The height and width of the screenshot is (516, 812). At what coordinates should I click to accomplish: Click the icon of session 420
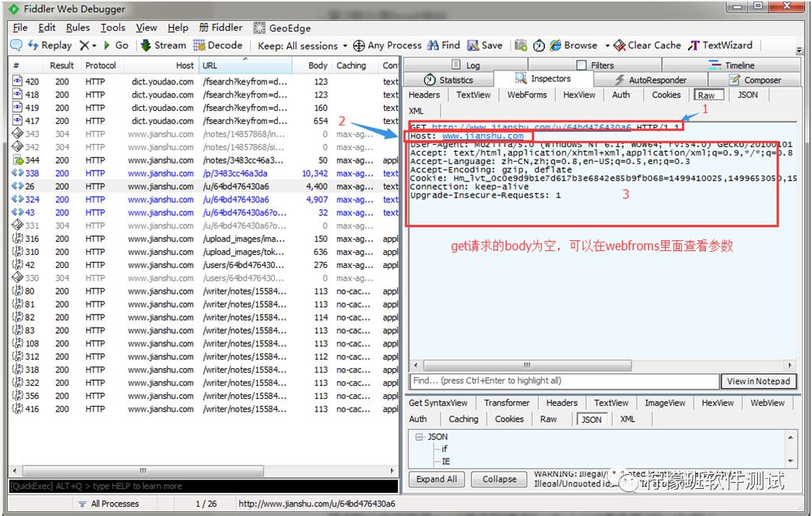[17, 81]
